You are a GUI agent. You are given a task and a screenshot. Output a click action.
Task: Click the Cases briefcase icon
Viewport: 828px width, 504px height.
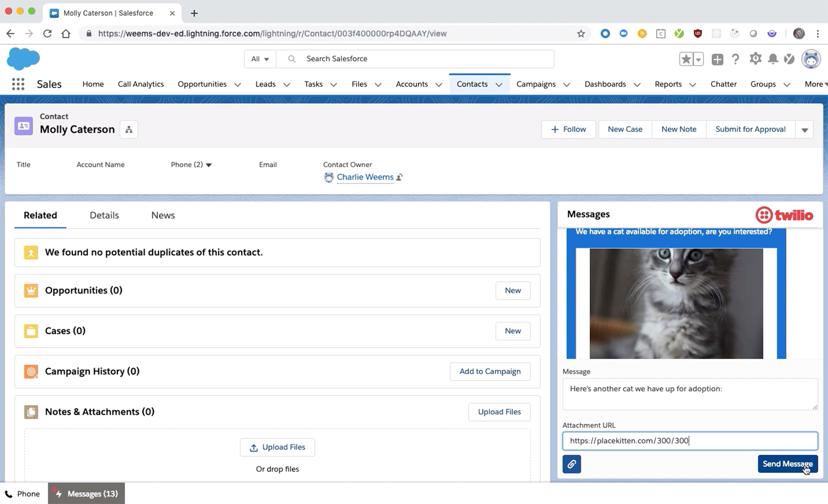(x=31, y=331)
